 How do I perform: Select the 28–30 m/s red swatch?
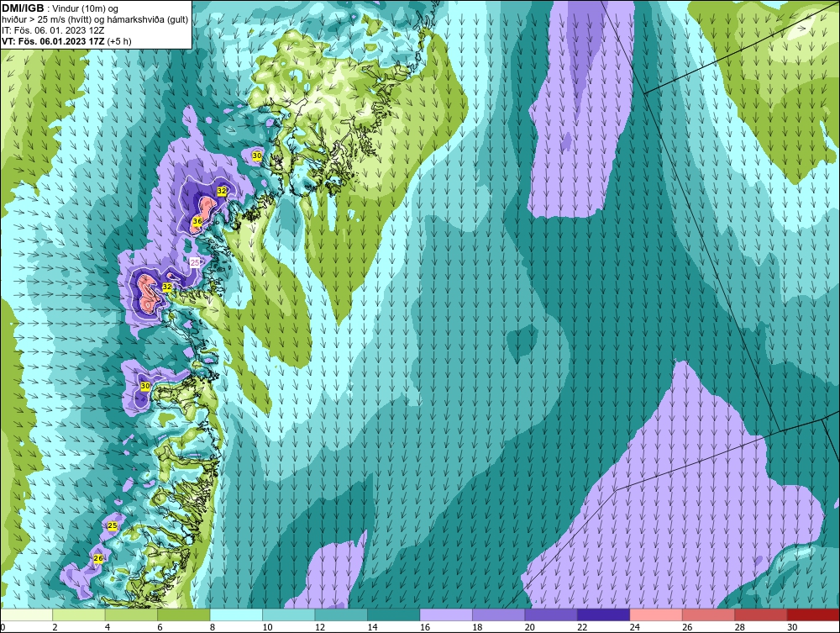(761, 615)
